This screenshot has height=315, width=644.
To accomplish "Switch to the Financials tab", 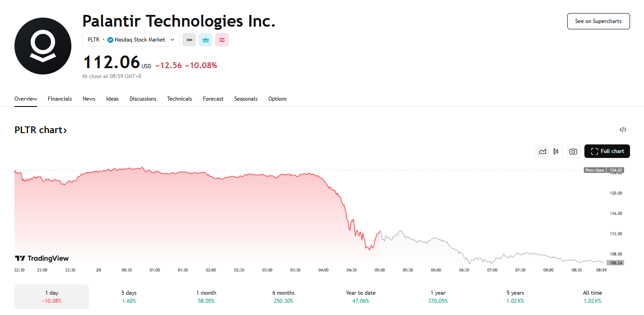I will click(x=60, y=99).
